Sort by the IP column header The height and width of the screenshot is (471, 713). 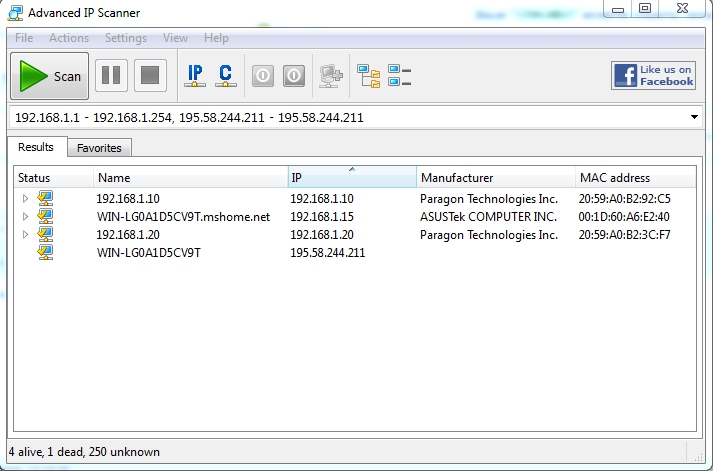pyautogui.click(x=352, y=178)
